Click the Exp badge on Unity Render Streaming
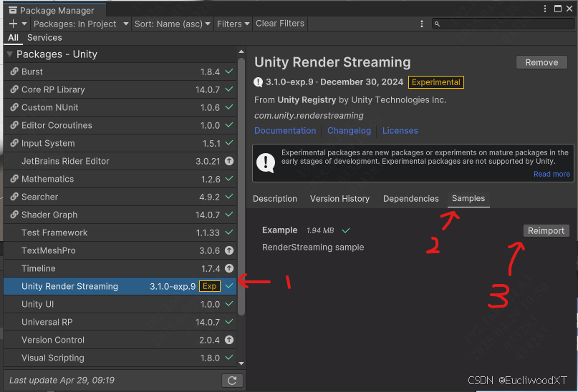578x392 pixels. (210, 286)
